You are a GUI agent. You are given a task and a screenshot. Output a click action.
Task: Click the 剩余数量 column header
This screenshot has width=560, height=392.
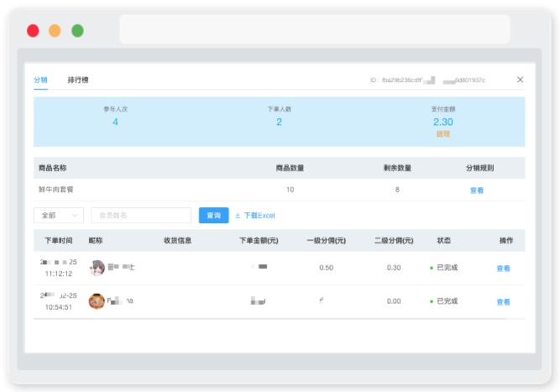coord(397,168)
